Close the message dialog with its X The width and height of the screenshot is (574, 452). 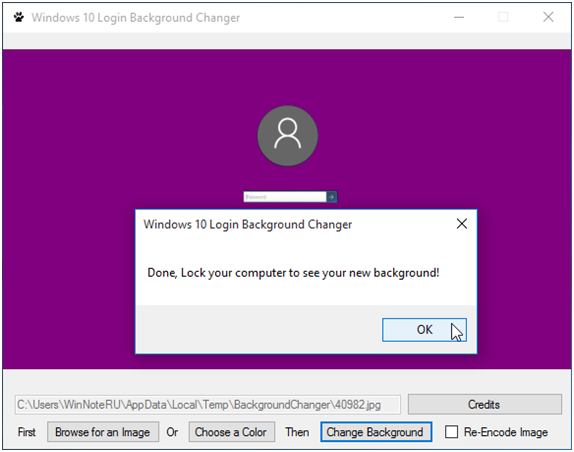462,224
